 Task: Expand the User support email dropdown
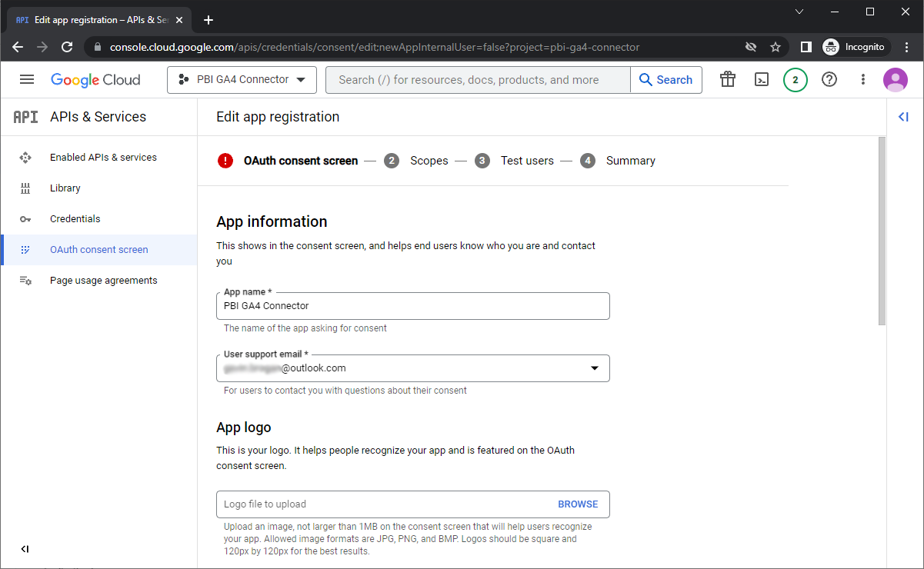pyautogui.click(x=594, y=368)
